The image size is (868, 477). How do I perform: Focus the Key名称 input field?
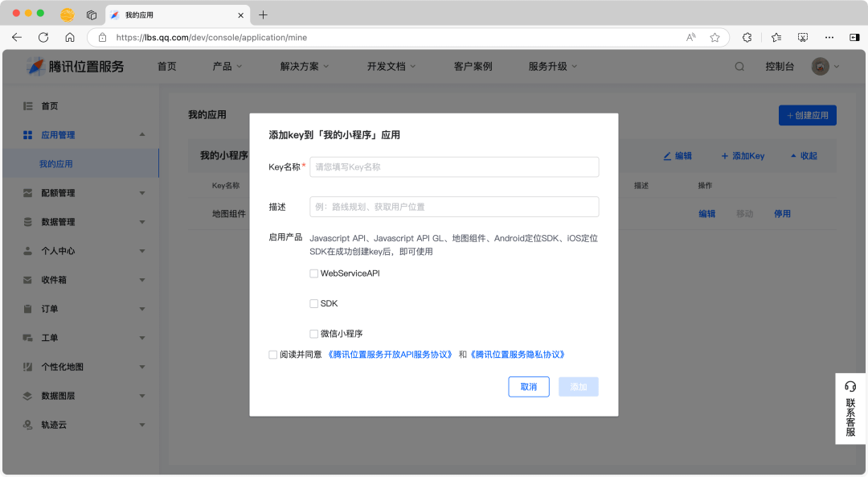click(454, 167)
